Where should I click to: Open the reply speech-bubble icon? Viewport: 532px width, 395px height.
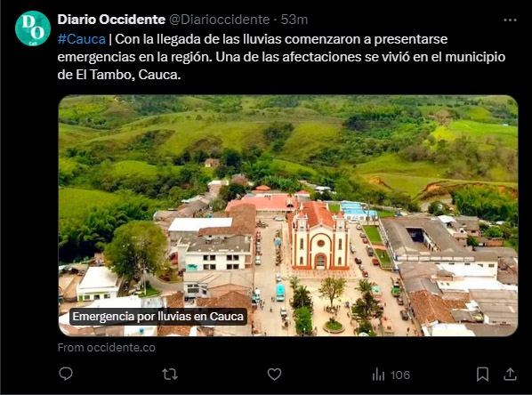[x=66, y=374]
